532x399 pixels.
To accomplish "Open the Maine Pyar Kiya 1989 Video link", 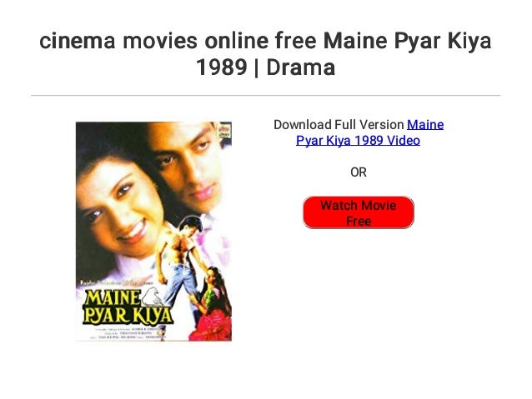I will pos(369,132).
